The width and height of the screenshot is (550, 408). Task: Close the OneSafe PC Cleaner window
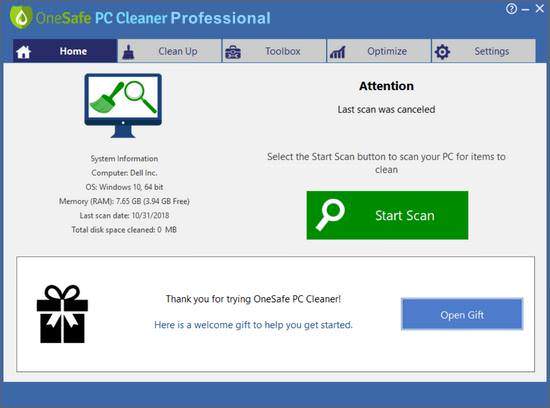[539, 9]
